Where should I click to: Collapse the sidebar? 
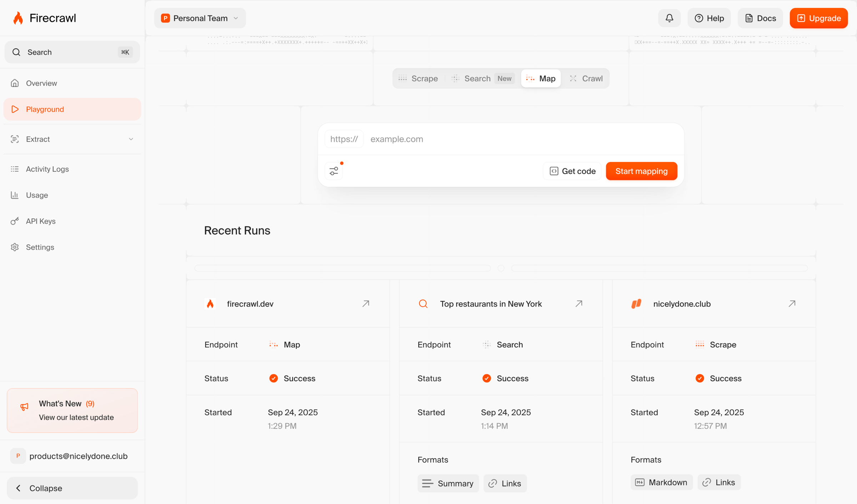coord(72,488)
